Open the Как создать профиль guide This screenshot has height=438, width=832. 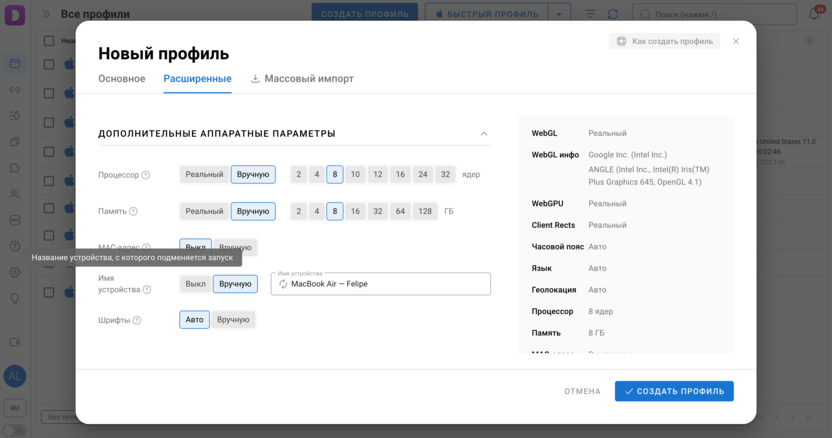[x=664, y=41]
